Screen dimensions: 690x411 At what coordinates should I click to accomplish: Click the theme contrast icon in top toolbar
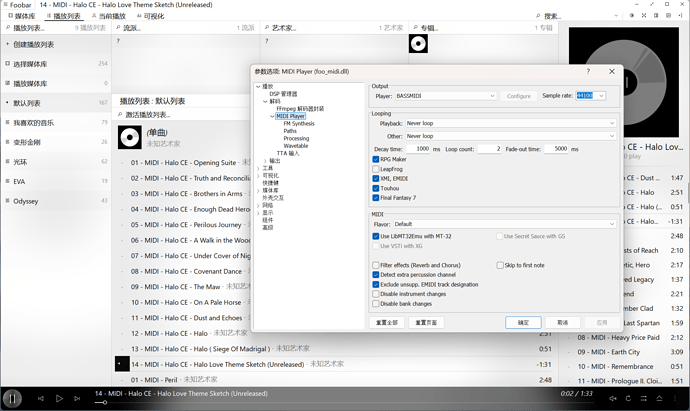631,15
